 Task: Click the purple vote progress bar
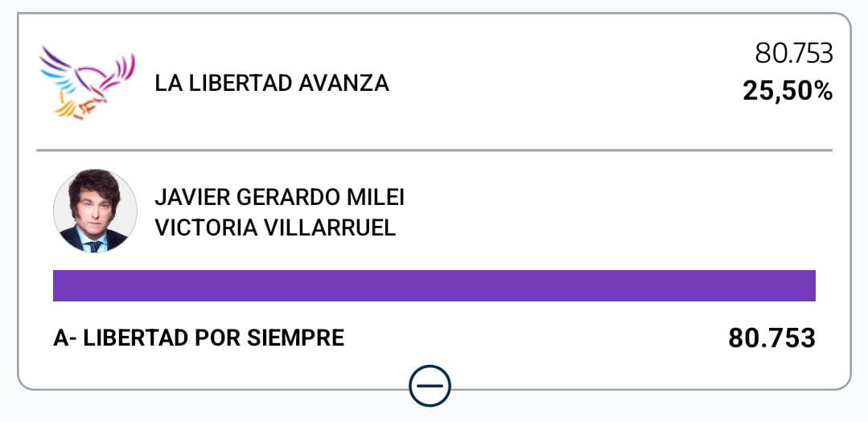coord(434,285)
